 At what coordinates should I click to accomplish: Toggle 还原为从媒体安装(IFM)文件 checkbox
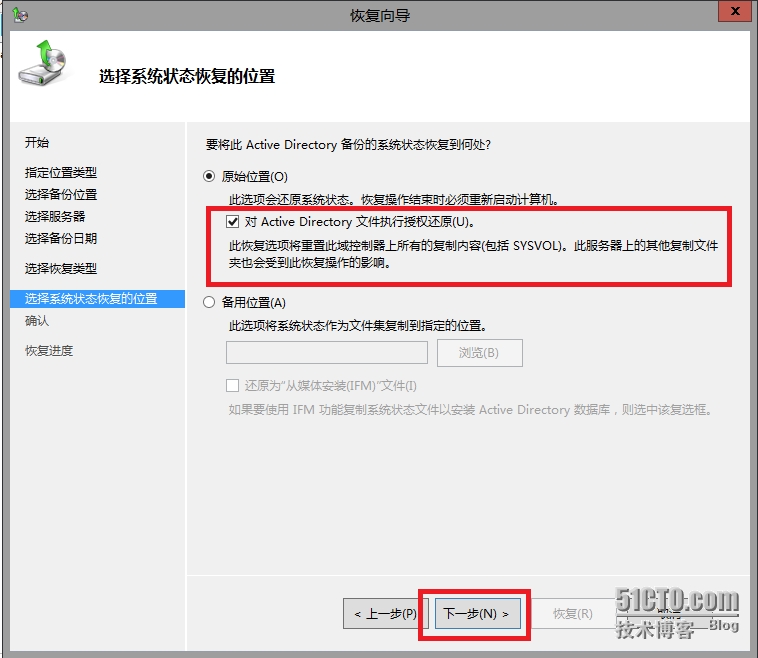point(233,385)
